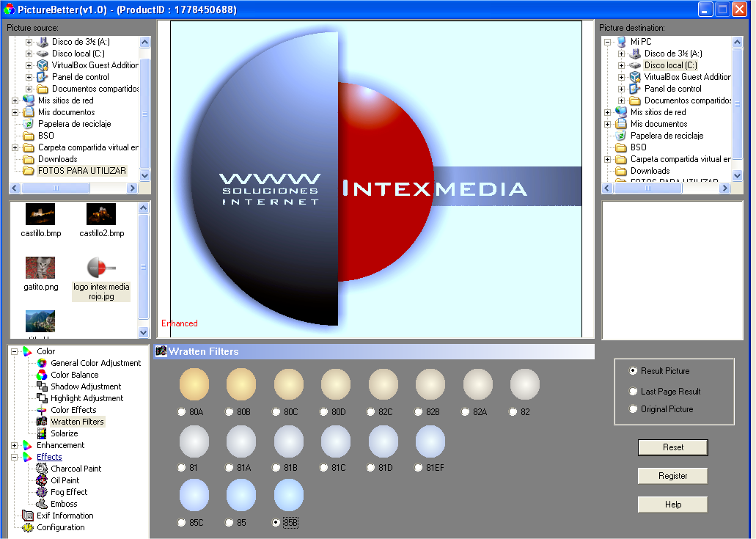The width and height of the screenshot is (756, 539).
Task: Select the 82C filter radio button
Action: 370,411
